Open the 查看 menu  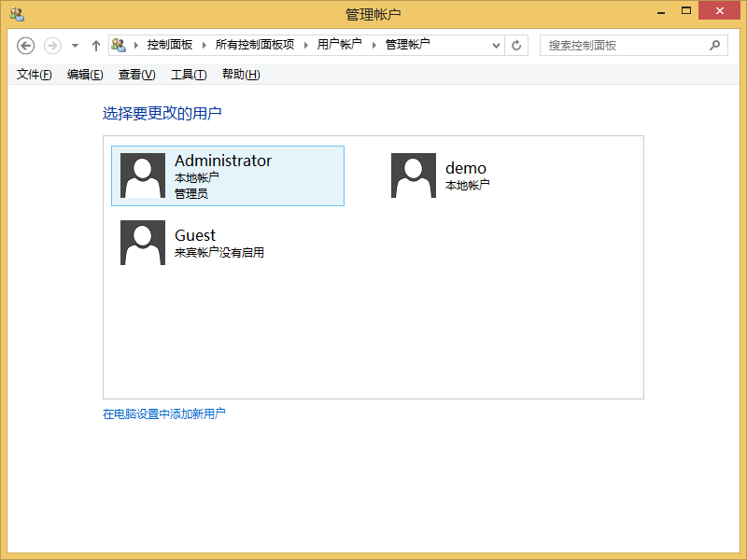point(135,74)
